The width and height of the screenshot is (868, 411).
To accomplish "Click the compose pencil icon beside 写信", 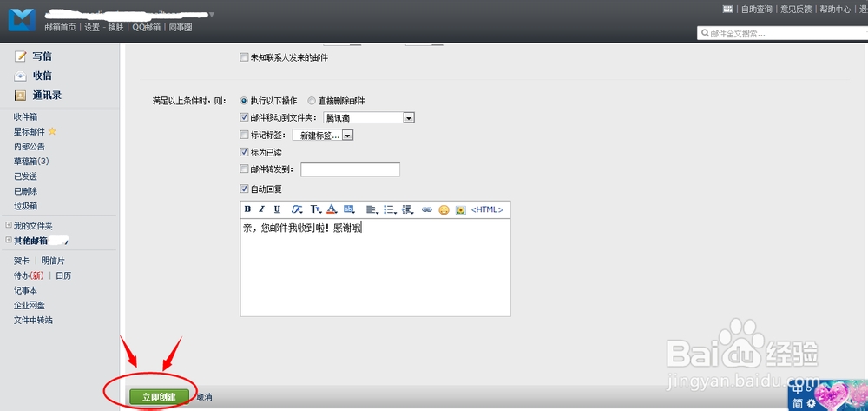I will tap(21, 56).
